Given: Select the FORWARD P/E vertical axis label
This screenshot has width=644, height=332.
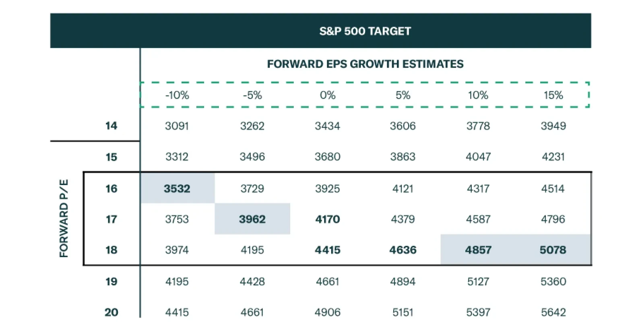Looking at the screenshot, I should point(64,218).
